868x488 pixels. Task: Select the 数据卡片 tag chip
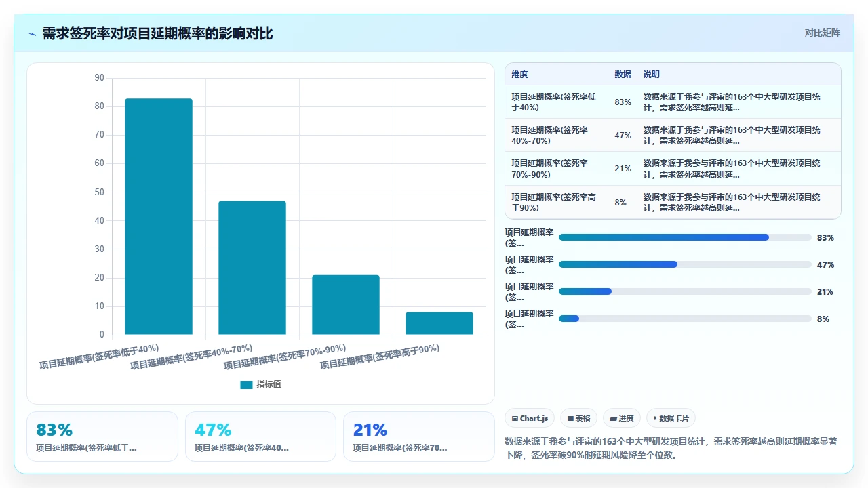click(671, 418)
